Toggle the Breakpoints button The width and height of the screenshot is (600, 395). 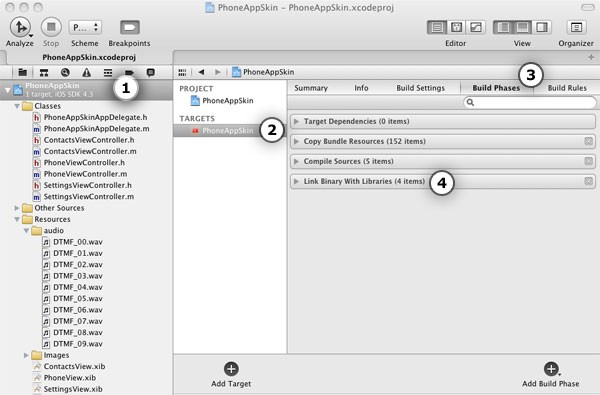click(130, 28)
